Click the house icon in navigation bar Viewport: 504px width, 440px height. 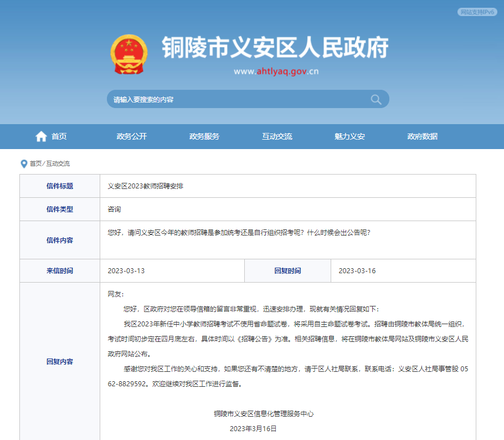coord(41,136)
